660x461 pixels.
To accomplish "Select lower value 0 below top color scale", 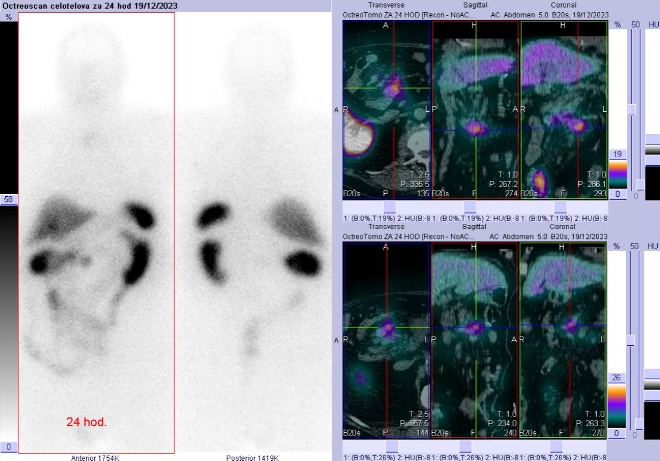I will pyautogui.click(x=617, y=194).
